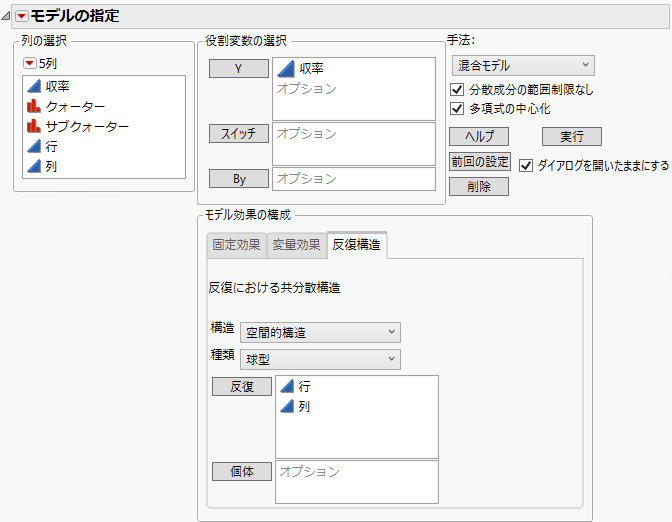Open the 手法 dropdown showing 混合モデル

pos(523,66)
